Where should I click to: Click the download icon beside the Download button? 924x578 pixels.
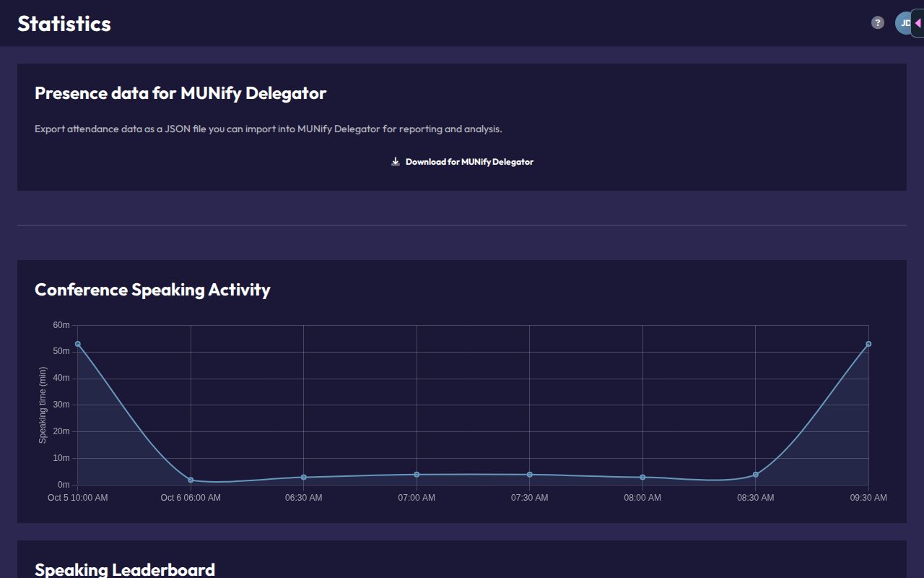click(396, 162)
